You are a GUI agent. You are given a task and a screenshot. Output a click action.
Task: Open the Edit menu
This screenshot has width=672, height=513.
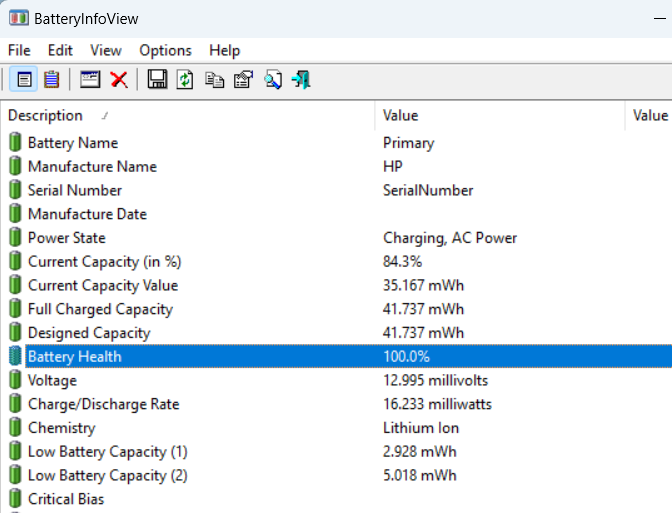coord(60,50)
